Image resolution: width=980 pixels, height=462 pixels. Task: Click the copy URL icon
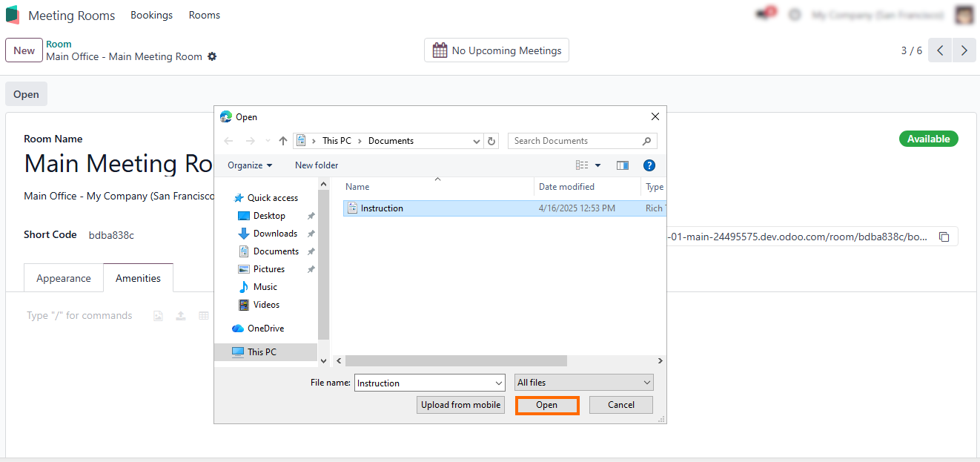944,237
